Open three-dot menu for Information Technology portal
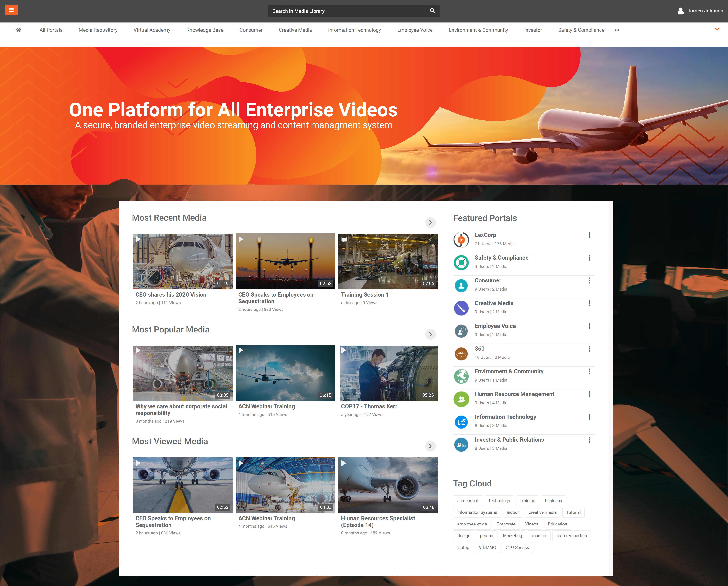 [x=589, y=417]
